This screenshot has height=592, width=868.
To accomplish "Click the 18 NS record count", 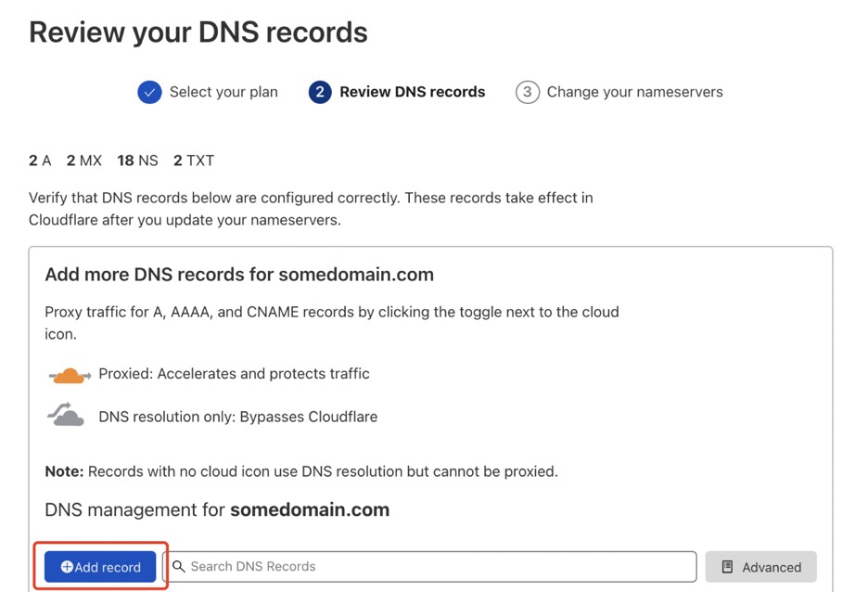I will point(137,161).
